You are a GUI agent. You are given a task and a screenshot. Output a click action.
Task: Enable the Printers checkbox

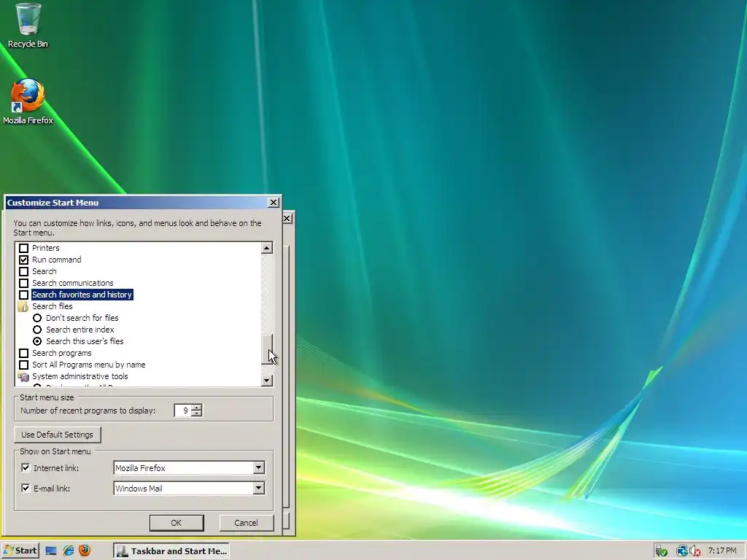tap(23, 248)
